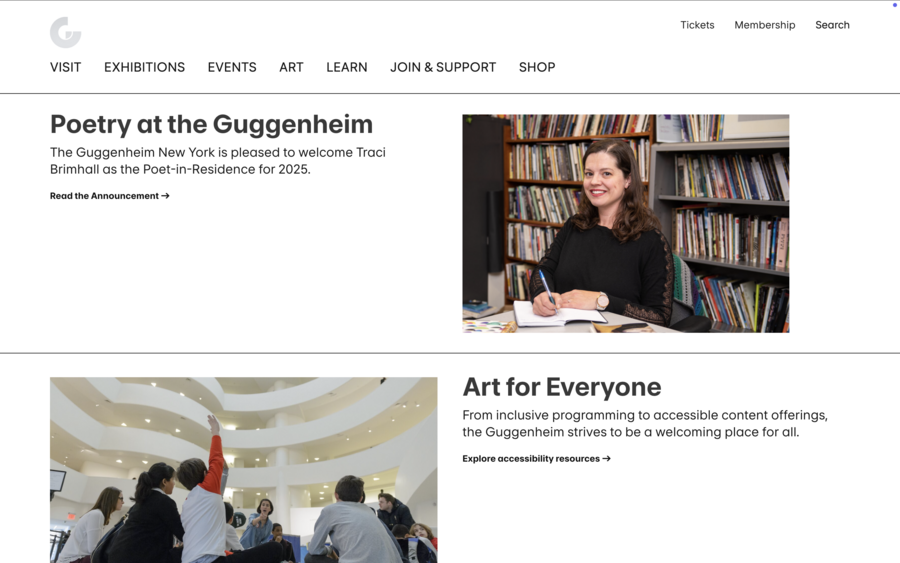Go to the EVENTS section
Screen dimensions: 900x563
(x=232, y=67)
